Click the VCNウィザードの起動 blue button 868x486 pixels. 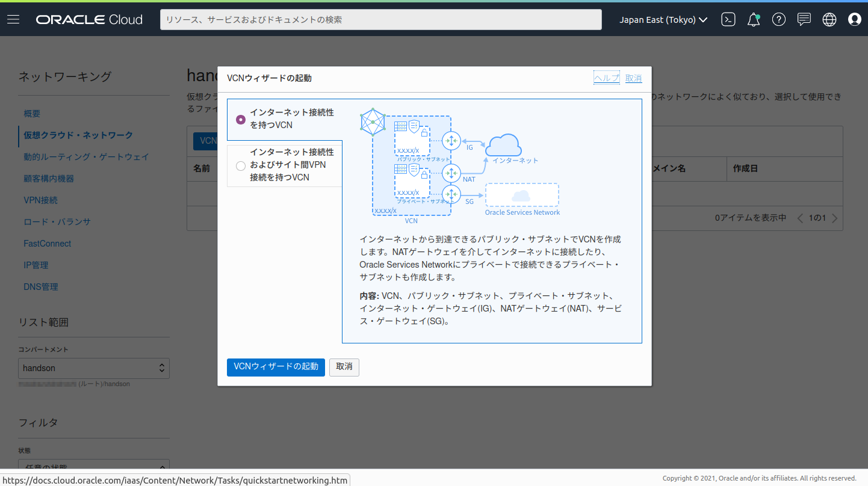point(276,367)
